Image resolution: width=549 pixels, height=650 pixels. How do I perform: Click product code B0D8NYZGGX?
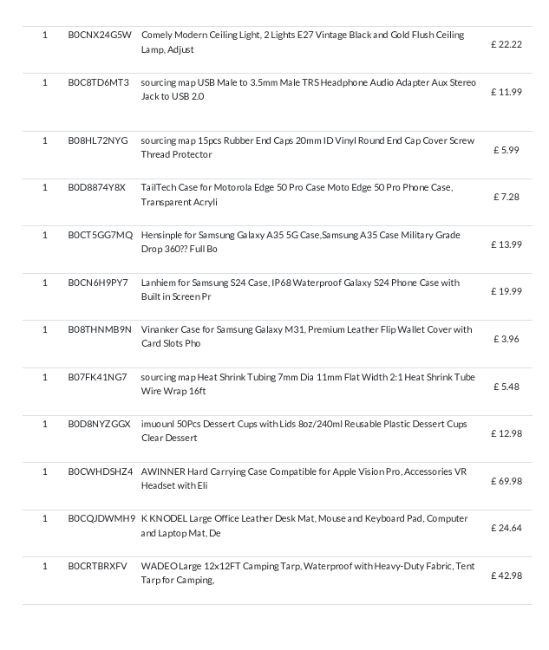[x=99, y=424]
